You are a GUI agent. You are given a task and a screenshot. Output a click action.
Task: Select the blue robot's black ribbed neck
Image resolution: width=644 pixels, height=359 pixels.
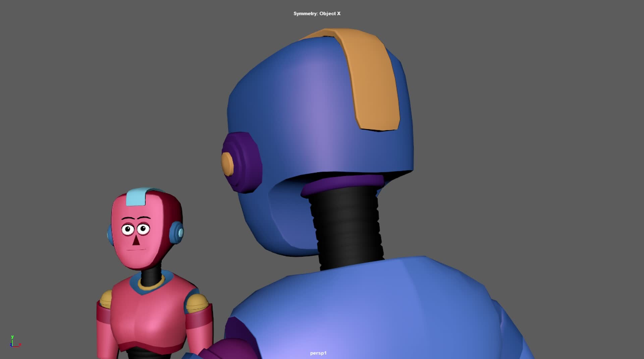[x=345, y=228]
